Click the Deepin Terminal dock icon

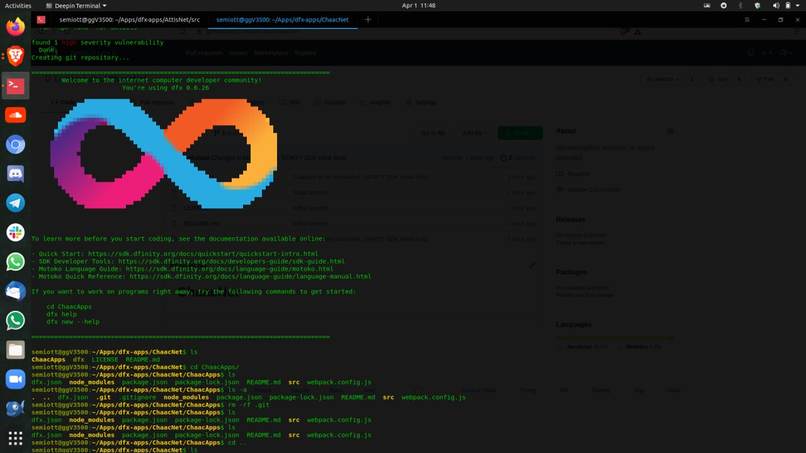(15, 85)
